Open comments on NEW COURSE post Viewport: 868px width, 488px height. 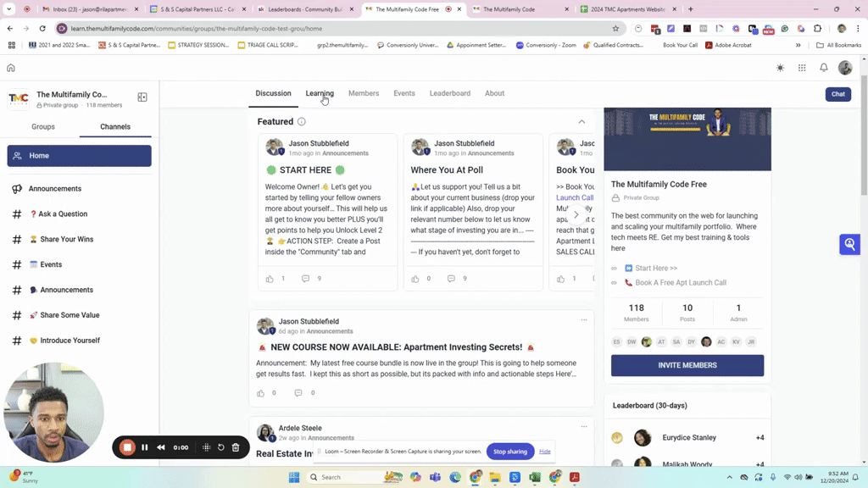298,393
